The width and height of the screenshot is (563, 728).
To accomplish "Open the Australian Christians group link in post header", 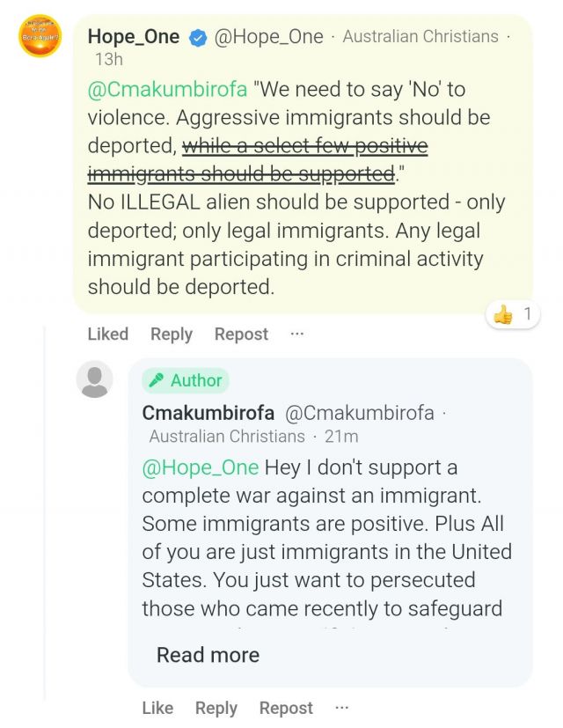I will 420,36.
